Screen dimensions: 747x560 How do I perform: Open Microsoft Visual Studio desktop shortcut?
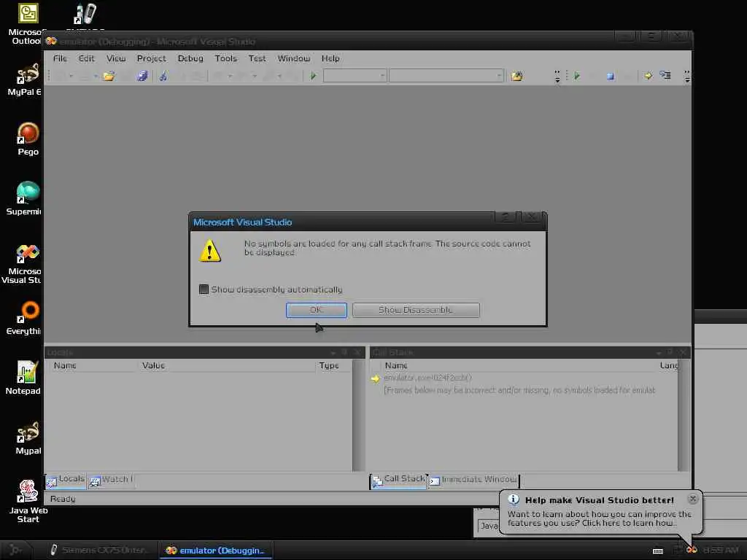[24, 263]
